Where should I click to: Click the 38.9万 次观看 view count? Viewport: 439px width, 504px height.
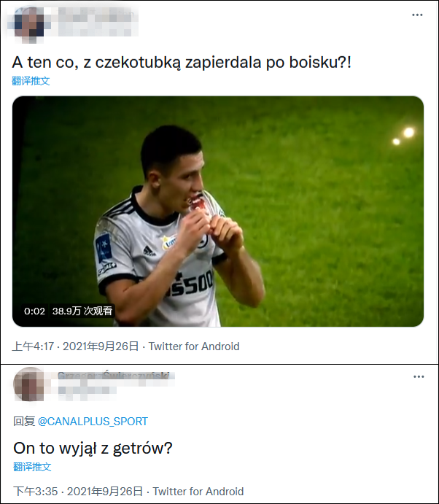82,311
